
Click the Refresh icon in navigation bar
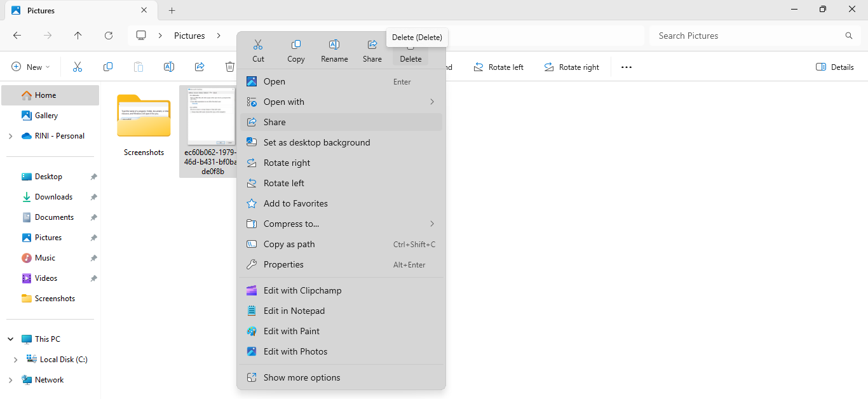point(109,36)
